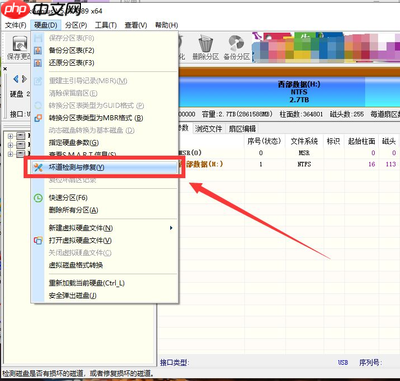Open the 新建虚拟硬盘文件 submenu arrow
Screen dimensions: 400x381
(x=171, y=228)
